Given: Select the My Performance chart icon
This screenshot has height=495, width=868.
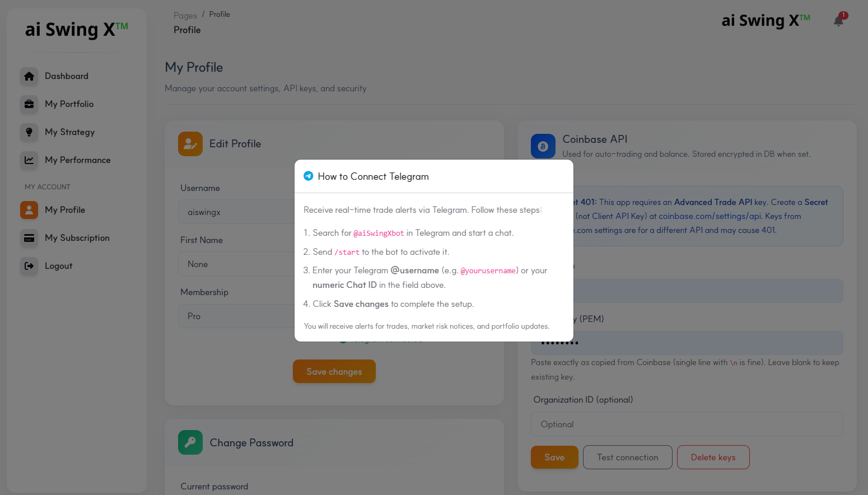Looking at the screenshot, I should point(29,160).
